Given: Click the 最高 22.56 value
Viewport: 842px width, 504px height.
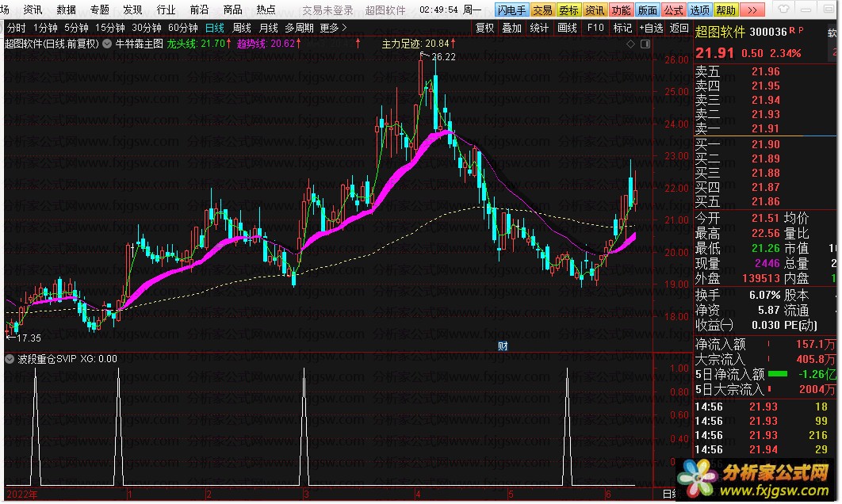Looking at the screenshot, I should point(765,234).
